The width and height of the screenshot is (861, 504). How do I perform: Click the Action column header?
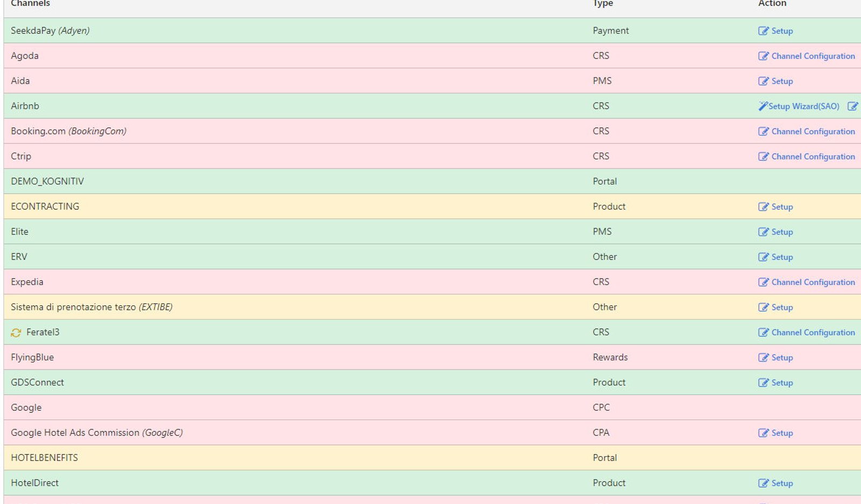pyautogui.click(x=772, y=3)
